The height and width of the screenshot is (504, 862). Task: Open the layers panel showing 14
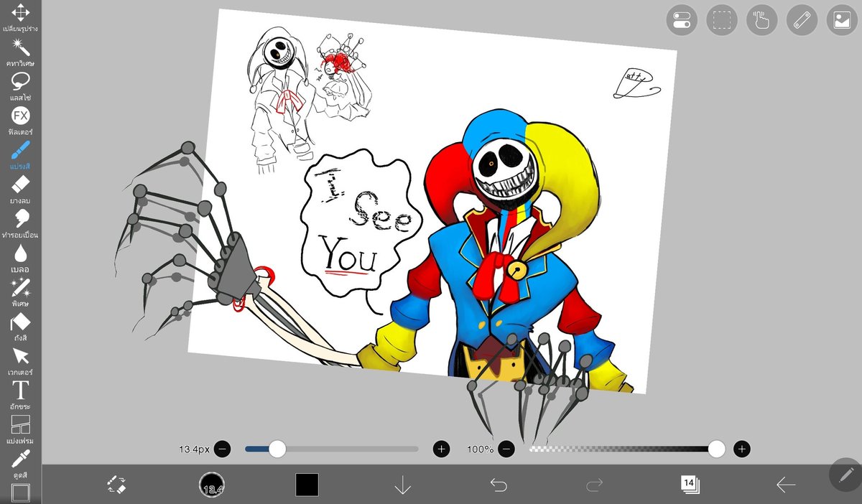tap(690, 484)
